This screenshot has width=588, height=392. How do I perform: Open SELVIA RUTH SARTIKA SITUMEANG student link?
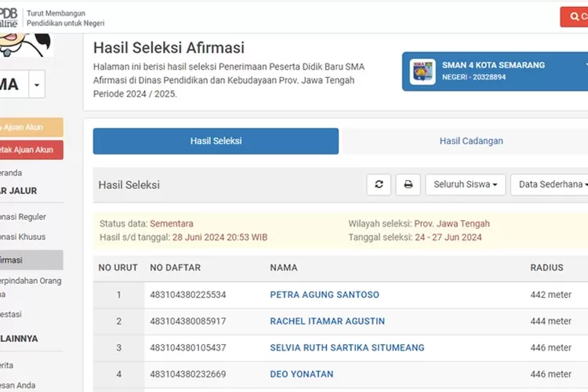[x=347, y=348]
